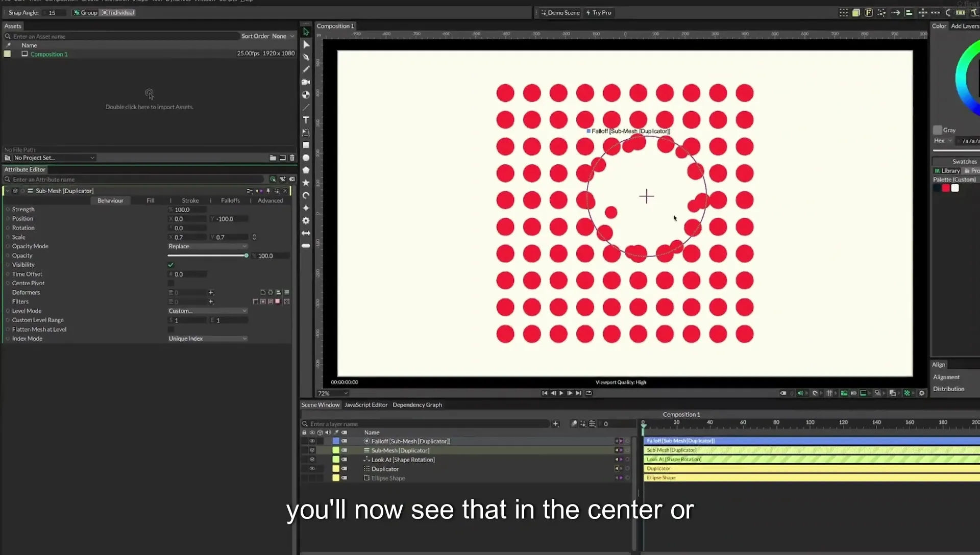Viewport: 980px width, 555px height.
Task: Select the Polygon shape tool
Action: [306, 170]
